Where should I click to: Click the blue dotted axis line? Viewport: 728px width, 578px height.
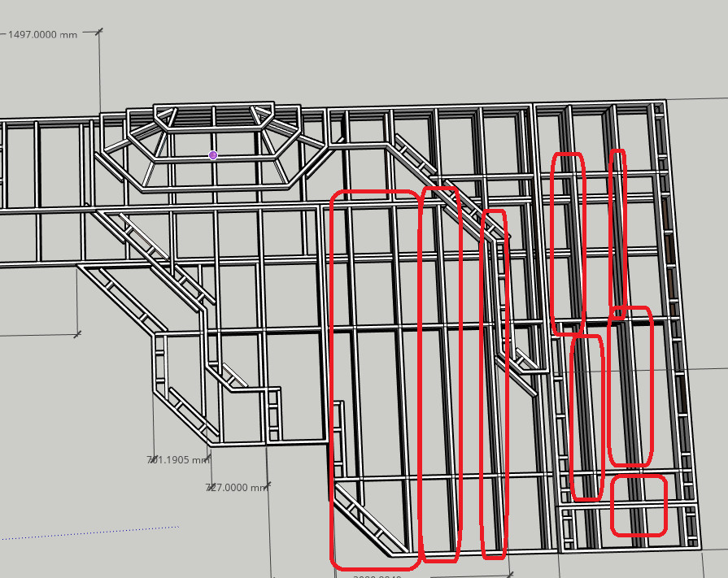[x=89, y=532]
